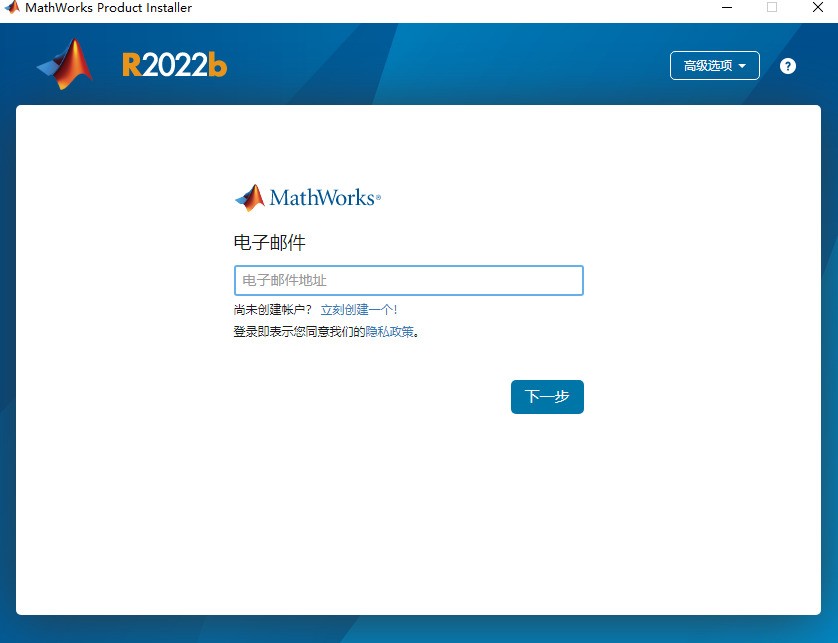This screenshot has height=643, width=838.
Task: Select the membrane triangle graphic in the header
Action: (x=66, y=63)
